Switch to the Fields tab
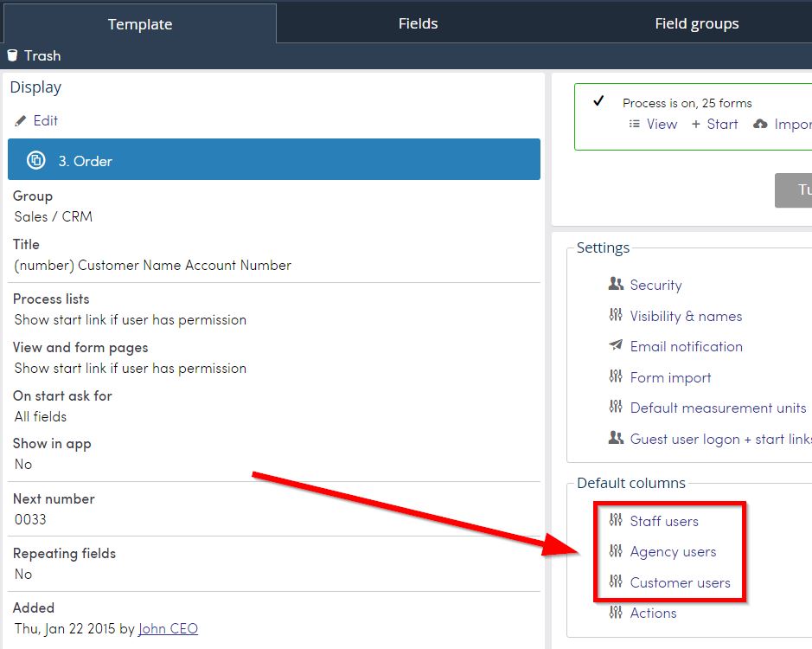Image resolution: width=812 pixels, height=649 pixels. tap(418, 23)
